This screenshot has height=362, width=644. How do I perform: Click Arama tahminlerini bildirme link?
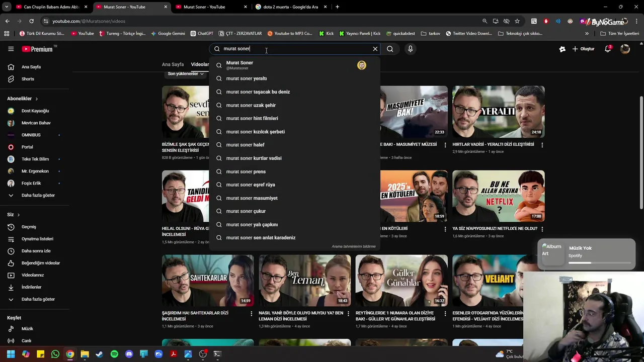(x=353, y=246)
